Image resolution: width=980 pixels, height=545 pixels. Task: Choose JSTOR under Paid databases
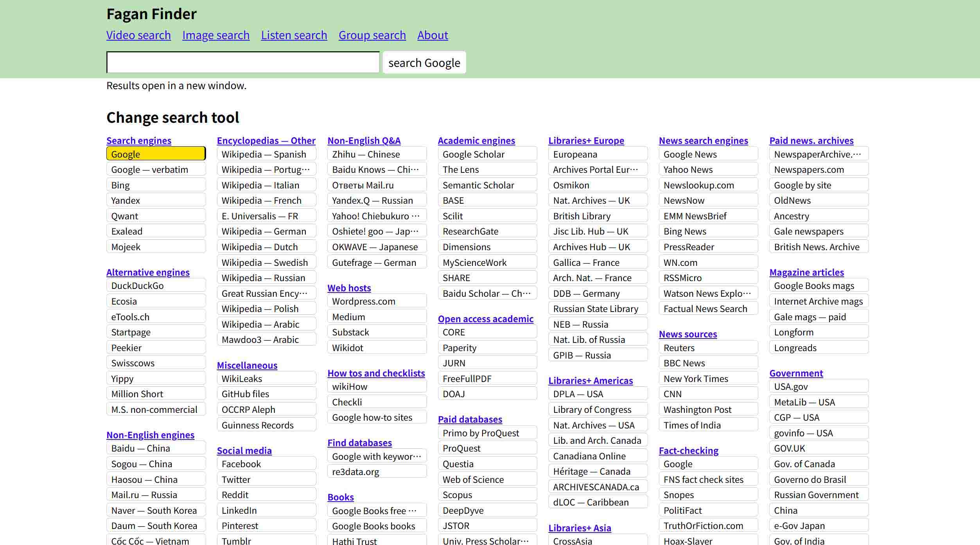point(488,525)
